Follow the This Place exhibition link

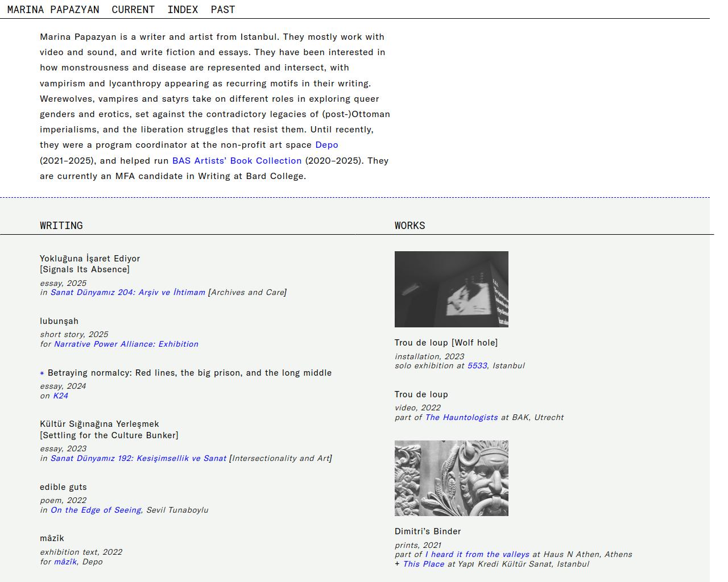(423, 564)
